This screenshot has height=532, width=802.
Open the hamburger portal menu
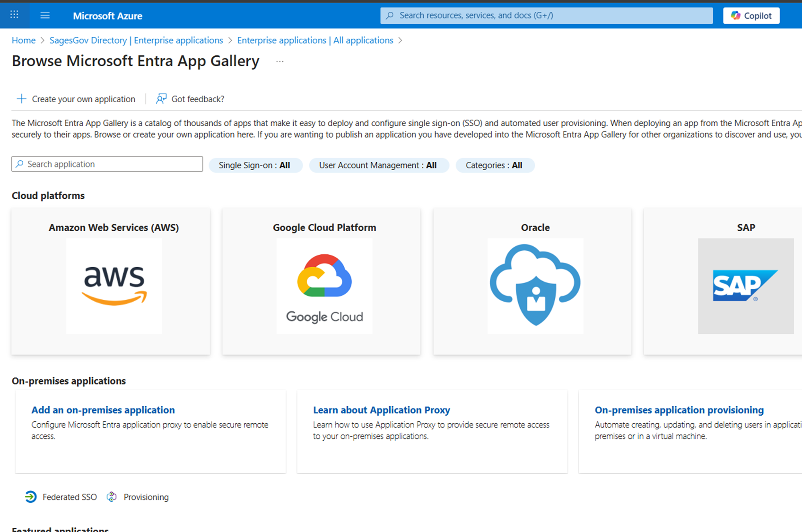pyautogui.click(x=45, y=16)
